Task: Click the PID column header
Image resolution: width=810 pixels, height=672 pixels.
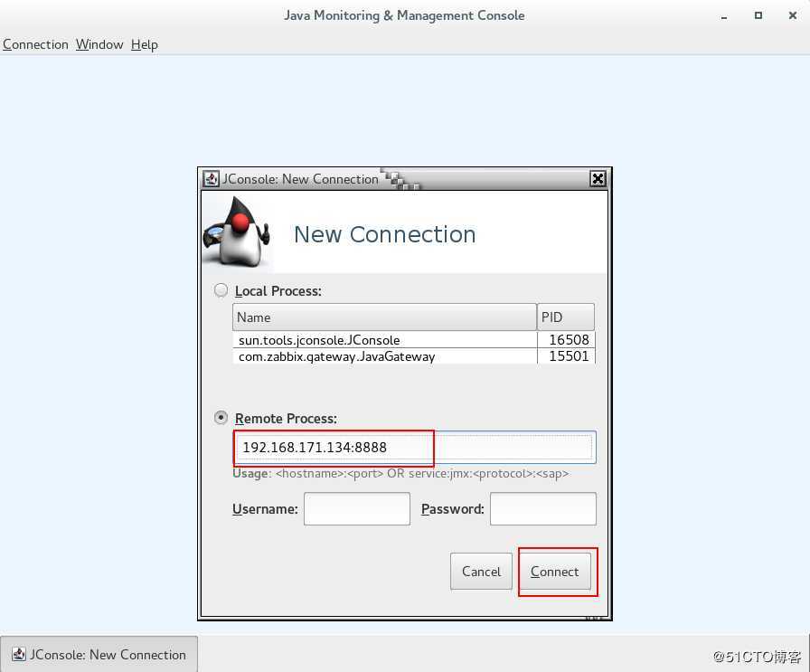Action: tap(566, 317)
